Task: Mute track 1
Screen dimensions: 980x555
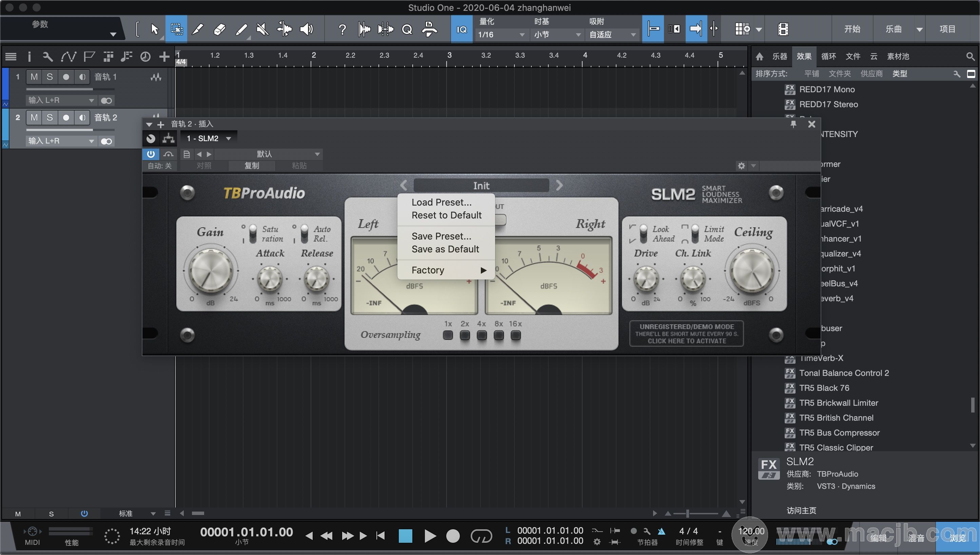Action: 34,77
